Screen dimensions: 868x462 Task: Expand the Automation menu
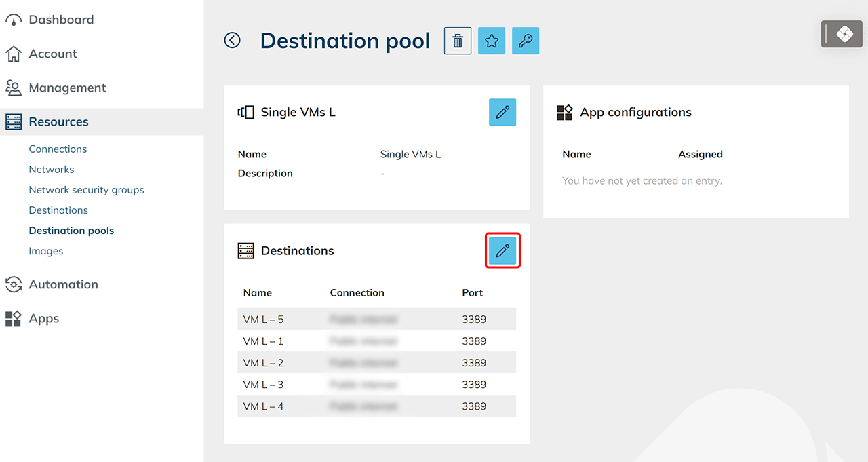(63, 284)
